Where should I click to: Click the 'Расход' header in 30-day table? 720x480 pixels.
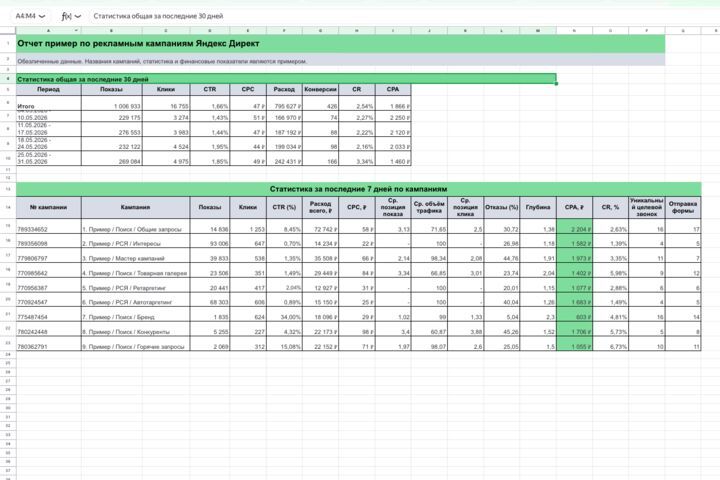pyautogui.click(x=284, y=90)
